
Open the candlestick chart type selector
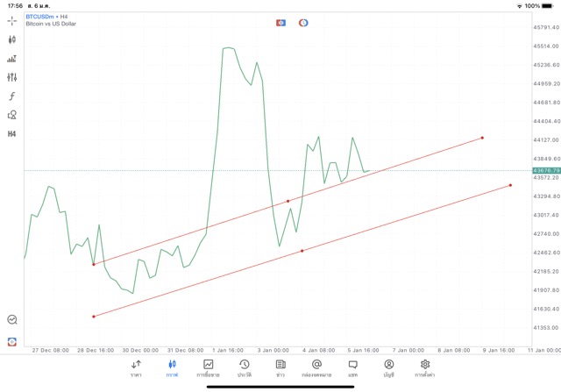[x=12, y=39]
